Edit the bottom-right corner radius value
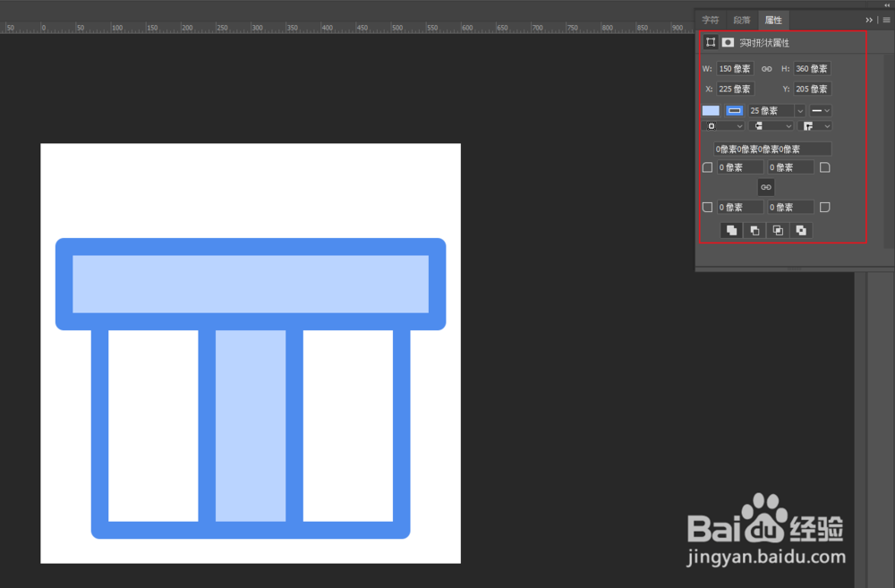 point(790,208)
